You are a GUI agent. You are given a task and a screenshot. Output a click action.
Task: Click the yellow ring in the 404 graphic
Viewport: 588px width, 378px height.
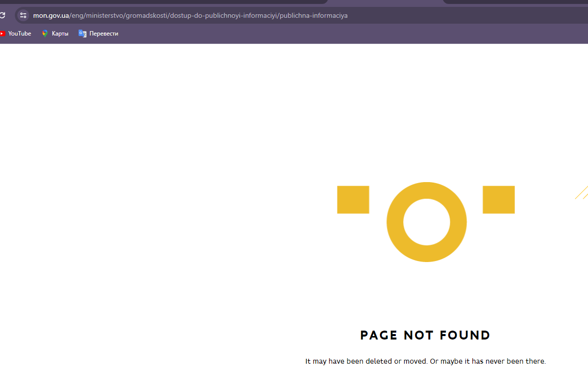(426, 190)
